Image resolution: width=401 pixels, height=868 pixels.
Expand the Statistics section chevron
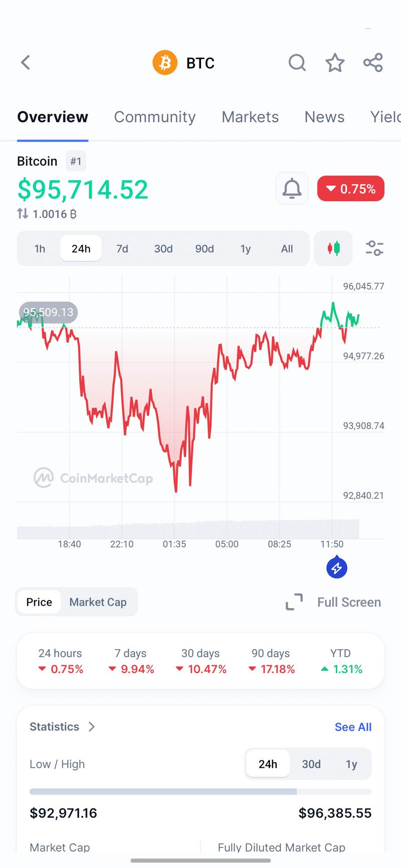(92, 727)
